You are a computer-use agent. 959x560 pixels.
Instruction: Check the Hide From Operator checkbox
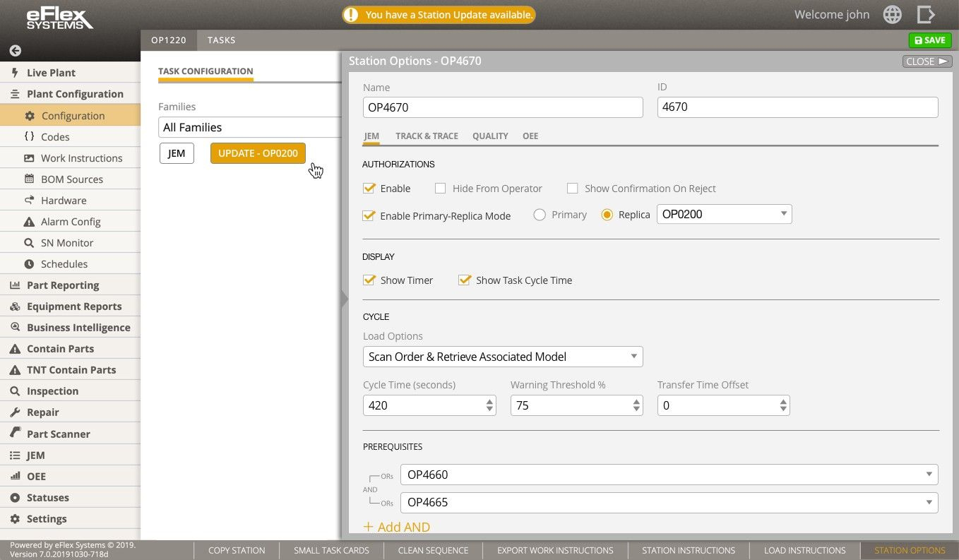click(440, 189)
